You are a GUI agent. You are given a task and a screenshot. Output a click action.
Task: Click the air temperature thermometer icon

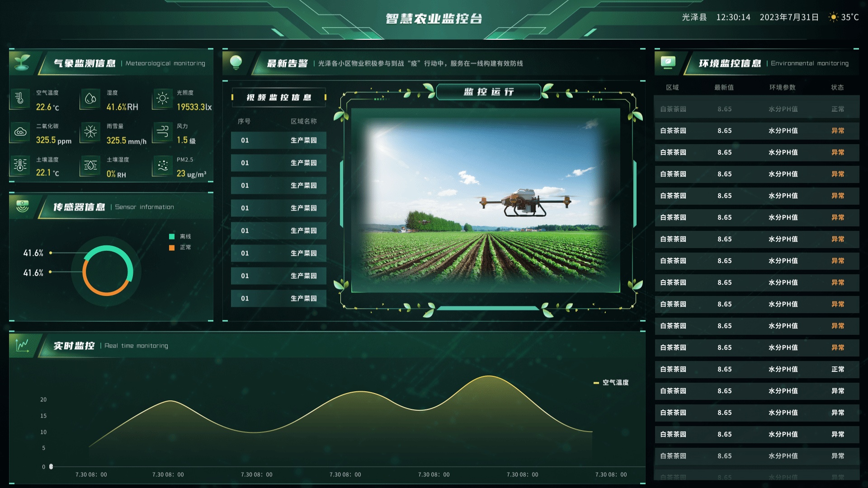[x=19, y=99]
